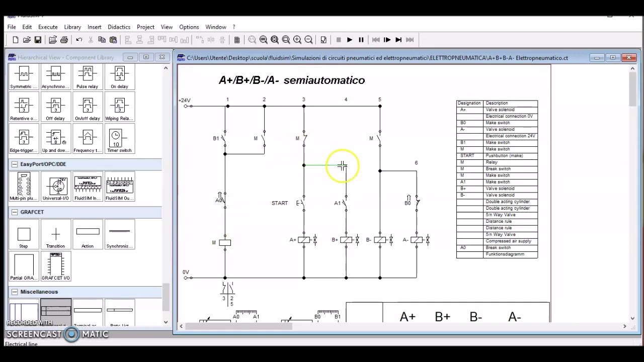Image resolution: width=644 pixels, height=362 pixels.
Task: Open the Library menu
Action: click(72, 27)
